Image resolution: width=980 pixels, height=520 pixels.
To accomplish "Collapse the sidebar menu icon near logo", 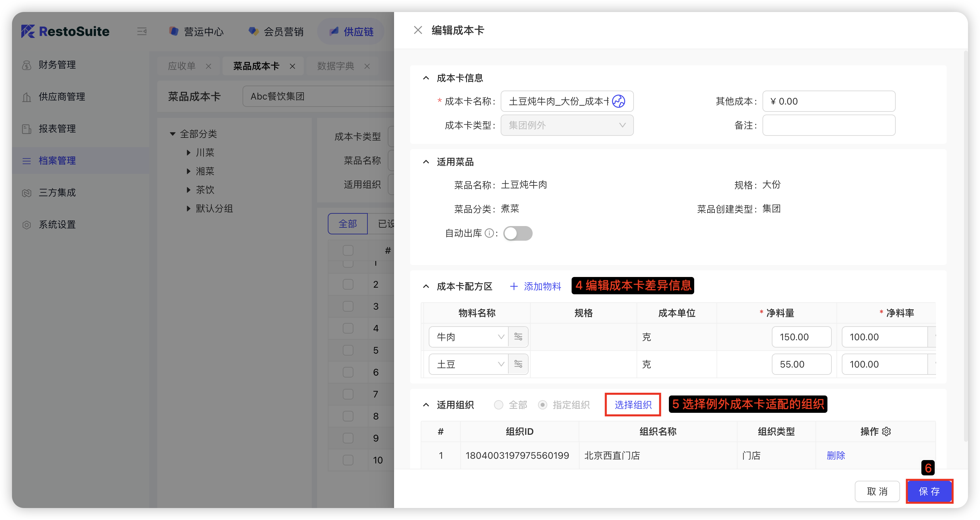I will (x=142, y=31).
